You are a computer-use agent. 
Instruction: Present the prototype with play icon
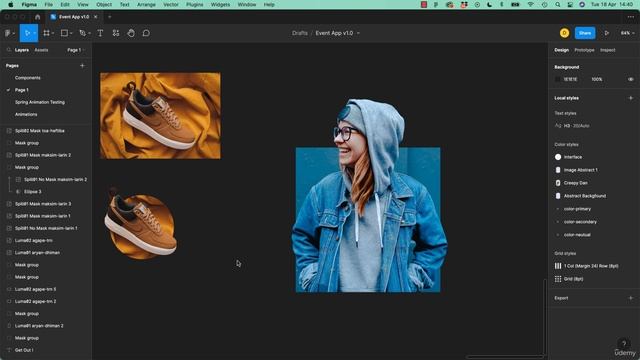607,33
